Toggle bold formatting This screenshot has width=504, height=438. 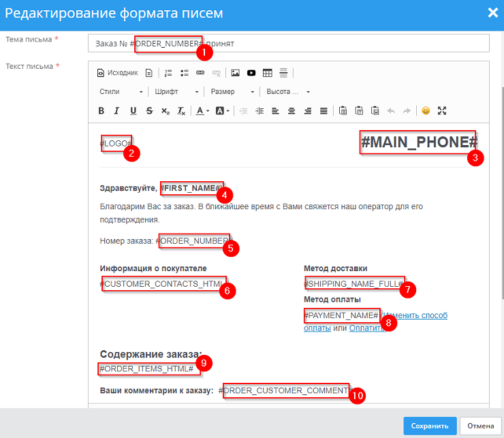coord(101,110)
